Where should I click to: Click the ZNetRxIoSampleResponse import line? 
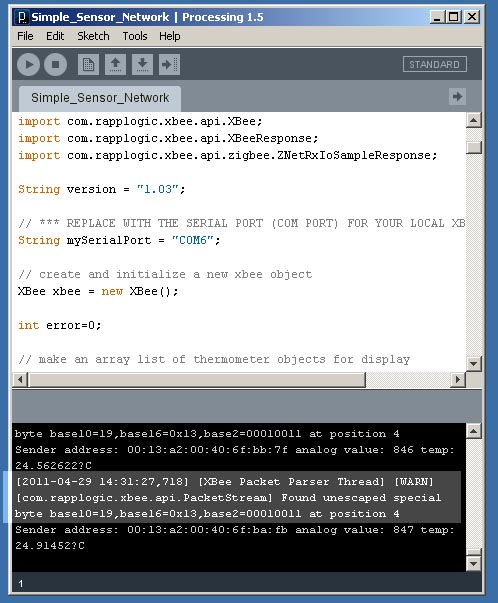(228, 155)
